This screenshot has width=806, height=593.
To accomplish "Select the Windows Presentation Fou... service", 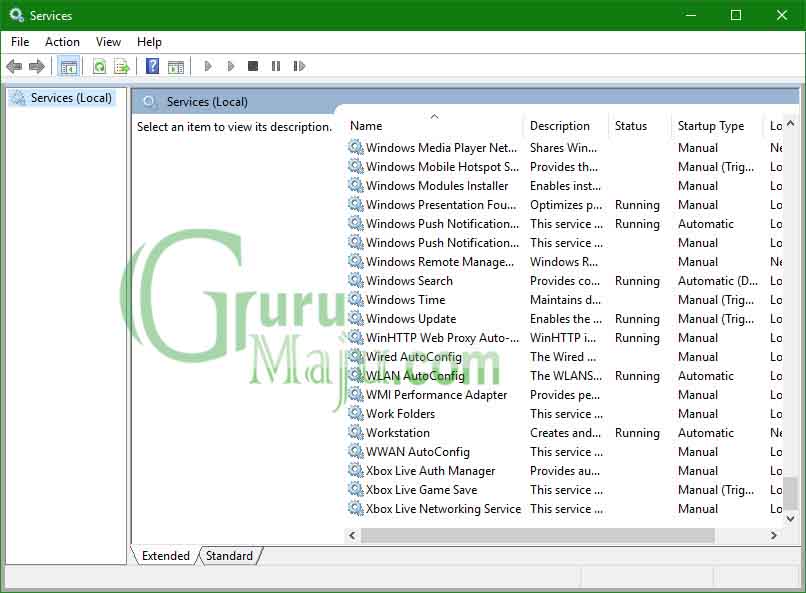I will coord(441,205).
